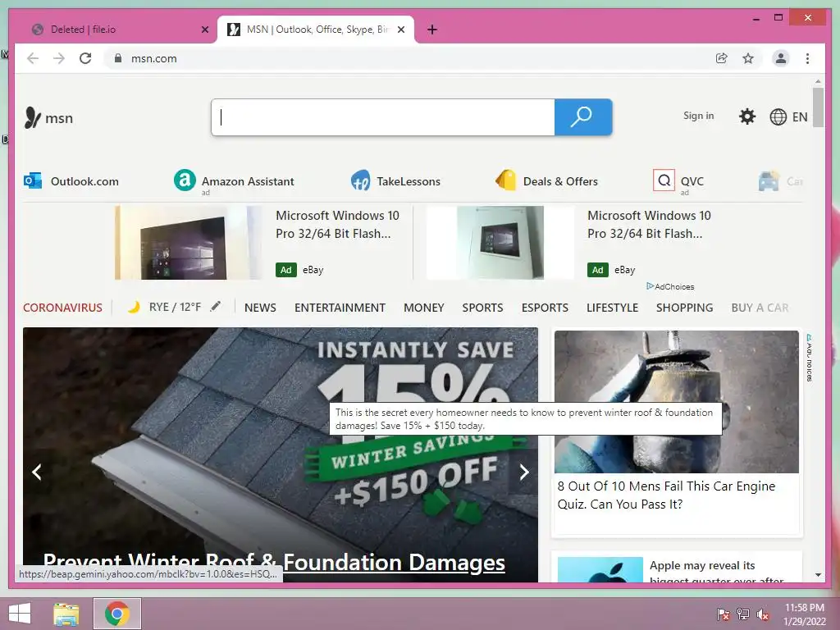The height and width of the screenshot is (630, 840).
Task: Reload the msn.com page
Action: point(85,58)
